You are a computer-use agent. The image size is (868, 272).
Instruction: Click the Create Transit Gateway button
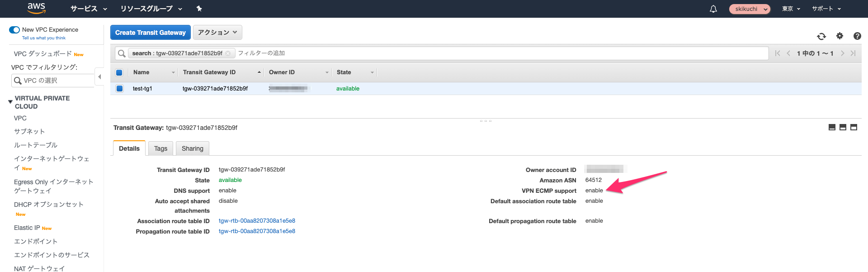(151, 33)
